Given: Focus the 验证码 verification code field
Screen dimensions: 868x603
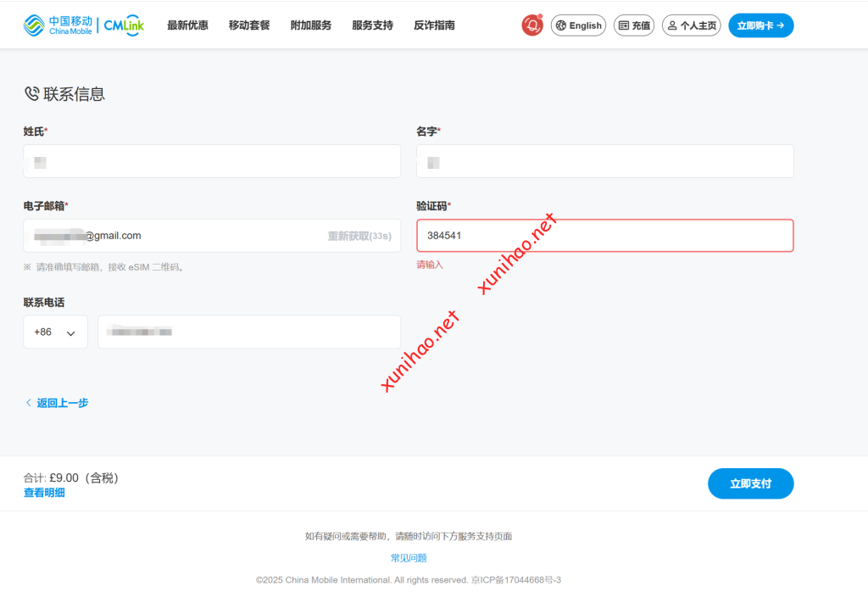Looking at the screenshot, I should (604, 236).
